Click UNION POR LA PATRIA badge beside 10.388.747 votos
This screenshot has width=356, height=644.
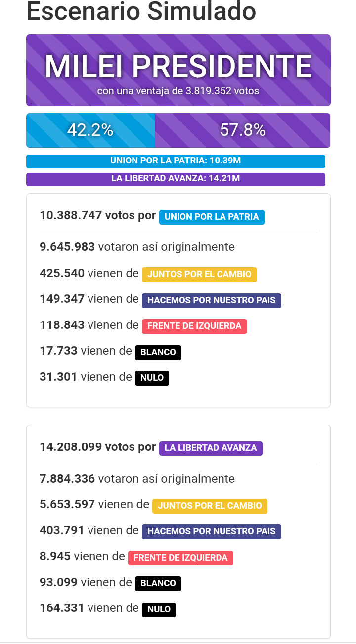click(212, 217)
